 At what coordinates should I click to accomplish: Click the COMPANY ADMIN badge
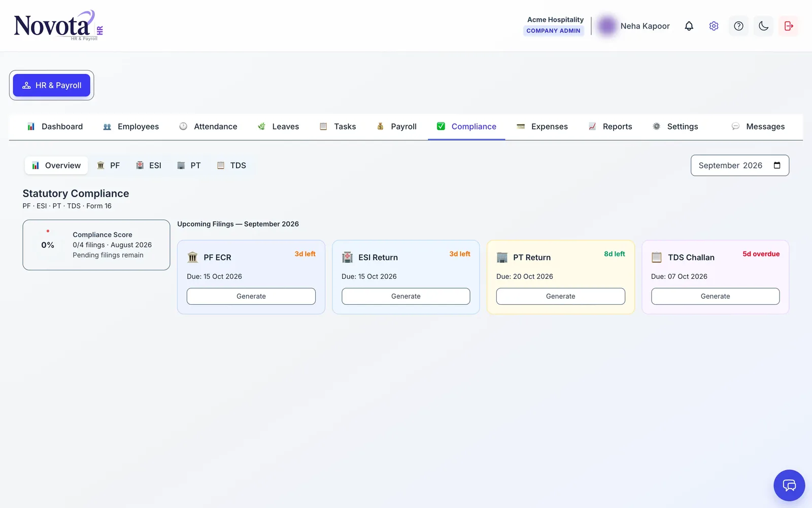click(x=553, y=30)
